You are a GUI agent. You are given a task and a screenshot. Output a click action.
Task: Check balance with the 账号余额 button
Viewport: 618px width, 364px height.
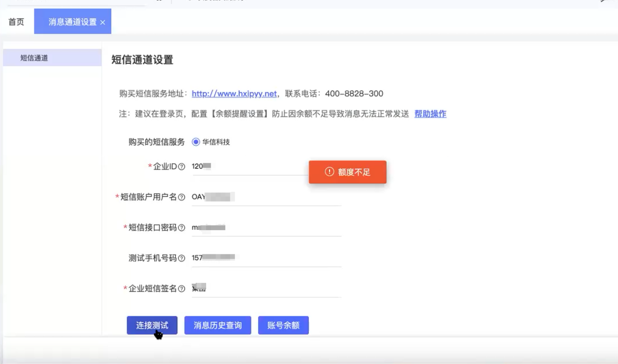[283, 325]
